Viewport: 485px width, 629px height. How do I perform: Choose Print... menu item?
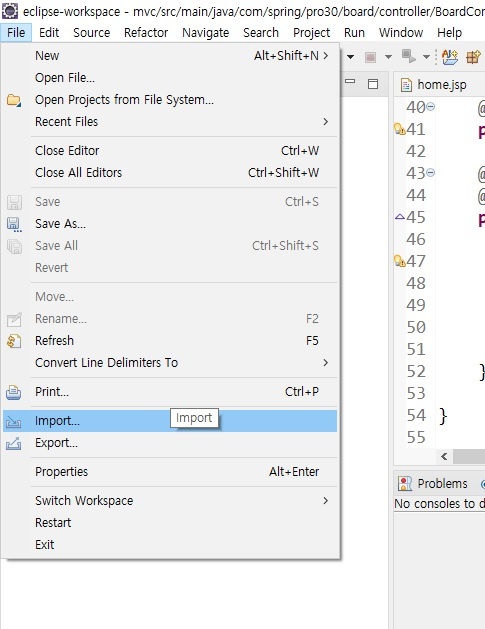[x=170, y=392]
